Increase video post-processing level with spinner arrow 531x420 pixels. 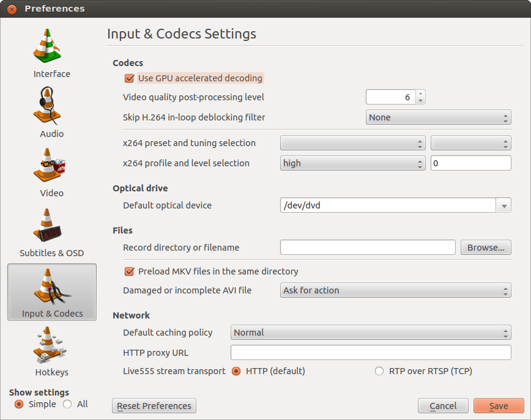[420, 94]
